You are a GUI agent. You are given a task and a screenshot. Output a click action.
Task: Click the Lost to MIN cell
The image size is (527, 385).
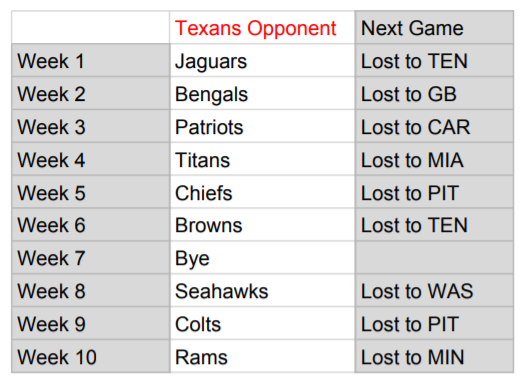[434, 356]
